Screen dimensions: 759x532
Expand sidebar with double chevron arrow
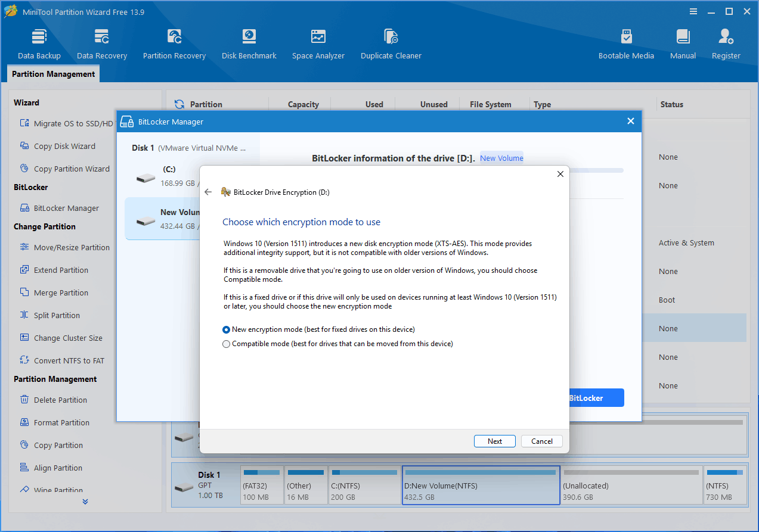pyautogui.click(x=85, y=502)
